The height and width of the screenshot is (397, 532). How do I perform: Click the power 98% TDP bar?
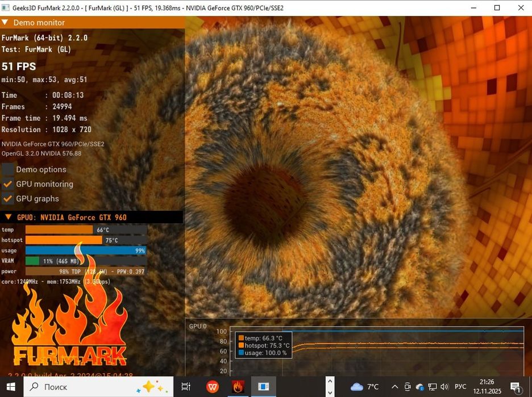pos(86,271)
